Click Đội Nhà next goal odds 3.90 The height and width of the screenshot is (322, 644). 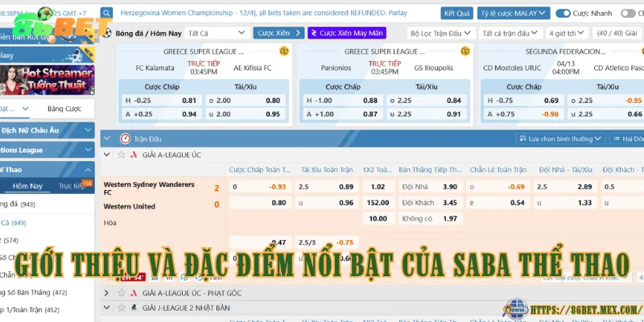(x=431, y=187)
